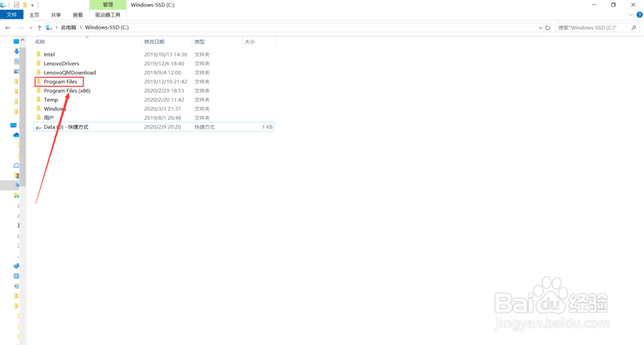Select the 管理 contextual tab

pyautogui.click(x=108, y=5)
